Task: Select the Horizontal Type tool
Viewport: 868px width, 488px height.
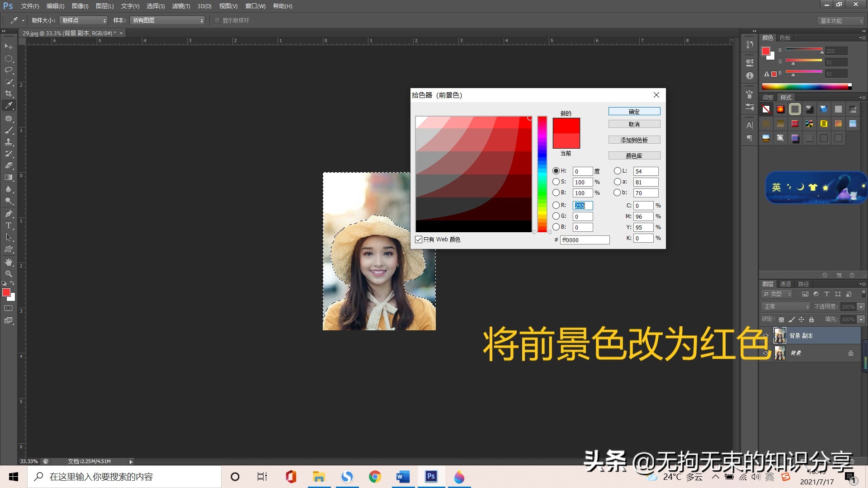Action: click(9, 225)
